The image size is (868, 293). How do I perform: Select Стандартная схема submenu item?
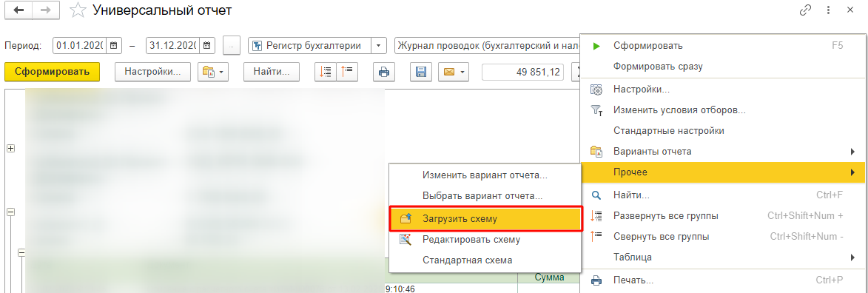click(x=485, y=260)
